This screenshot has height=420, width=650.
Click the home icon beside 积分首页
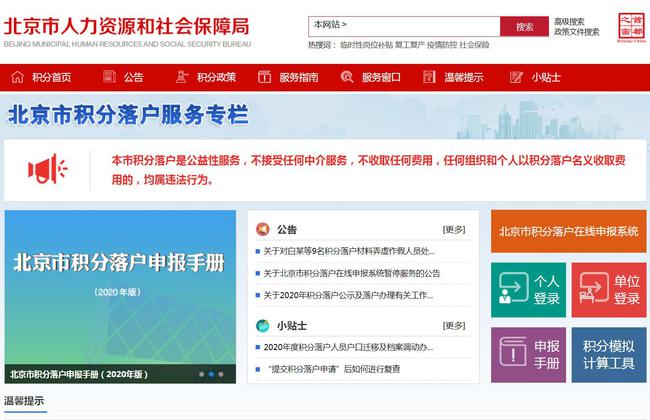pos(17,77)
